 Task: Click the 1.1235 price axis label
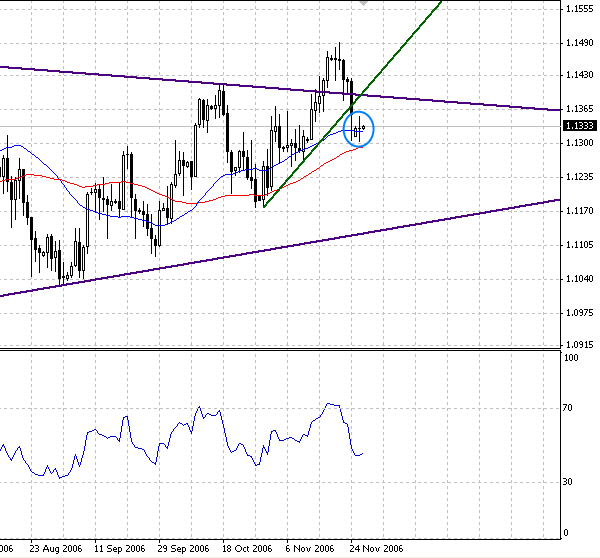(x=579, y=177)
